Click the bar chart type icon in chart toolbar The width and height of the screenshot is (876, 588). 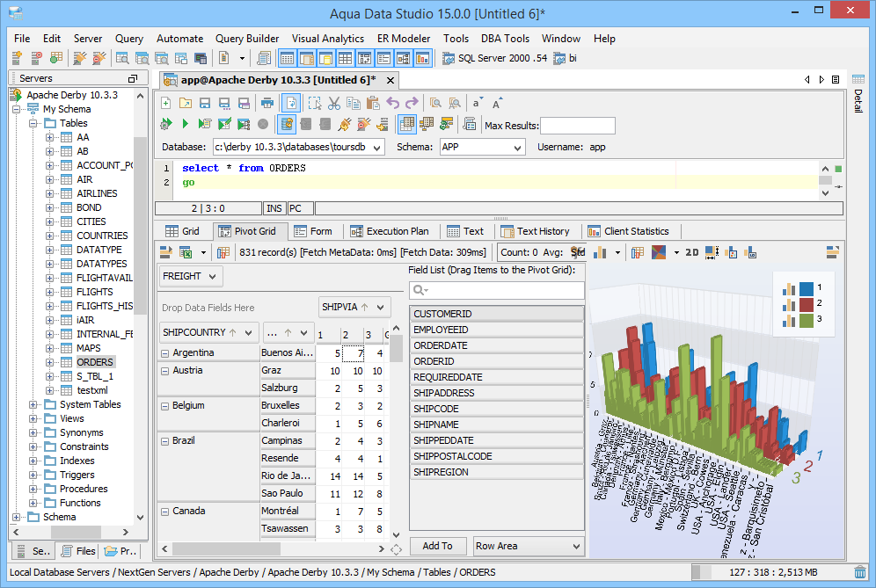coord(600,252)
